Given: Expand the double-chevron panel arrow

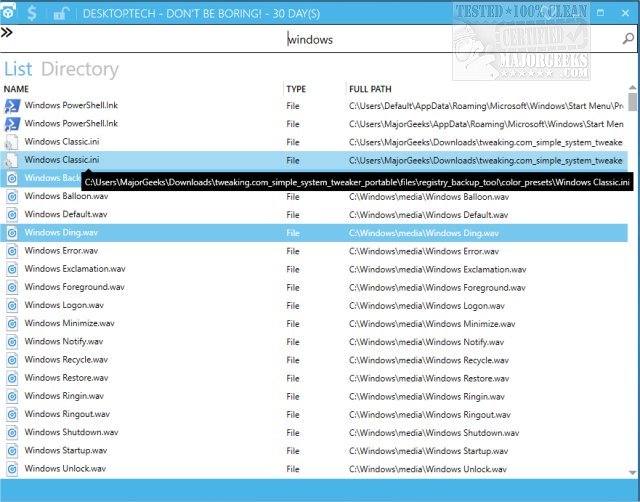Looking at the screenshot, I should [x=7, y=32].
